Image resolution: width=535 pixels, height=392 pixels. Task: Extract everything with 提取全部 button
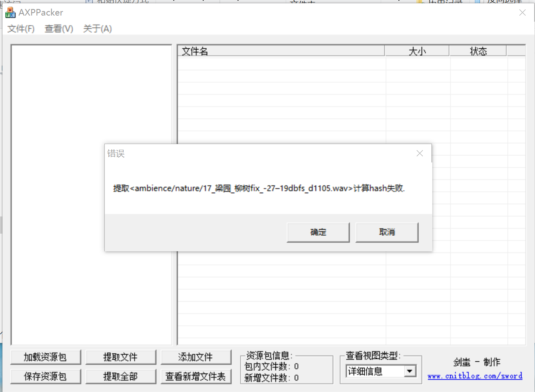tap(121, 376)
